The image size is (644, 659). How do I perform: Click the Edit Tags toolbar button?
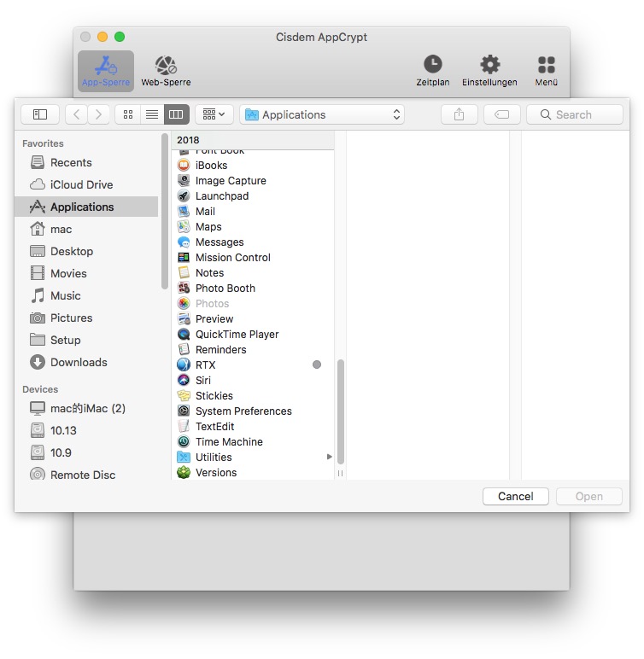(502, 114)
